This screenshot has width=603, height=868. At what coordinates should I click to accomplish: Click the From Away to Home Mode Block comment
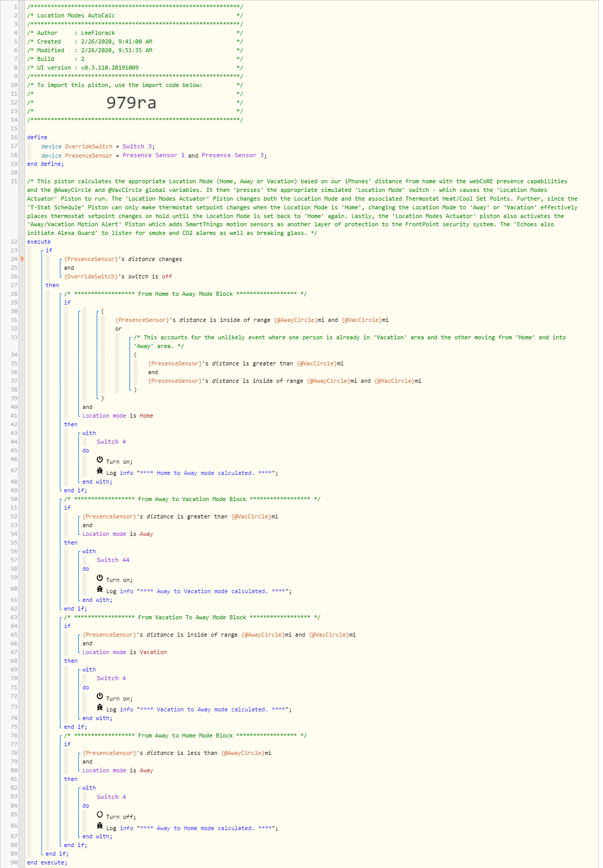tap(185, 735)
